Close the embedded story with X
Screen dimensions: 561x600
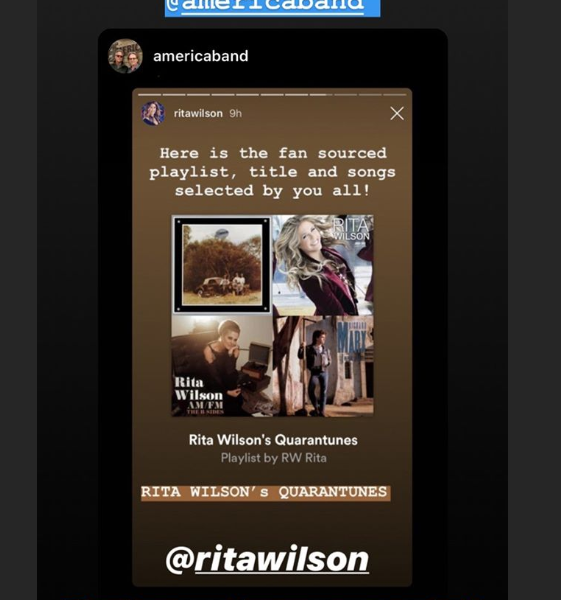click(x=397, y=113)
